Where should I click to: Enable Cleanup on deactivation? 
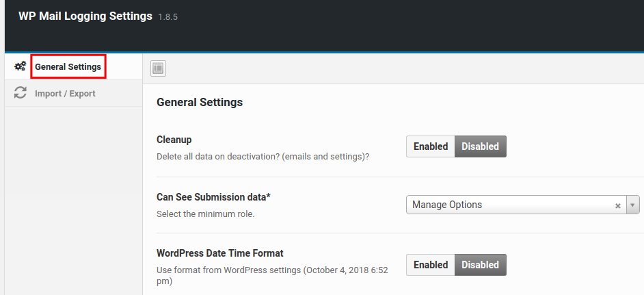431,146
